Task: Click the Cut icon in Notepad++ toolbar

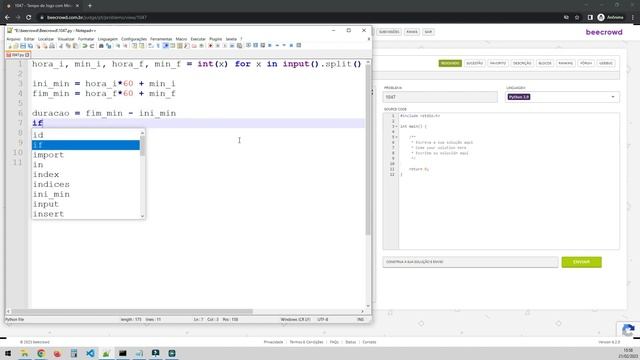Action: click(x=61, y=45)
